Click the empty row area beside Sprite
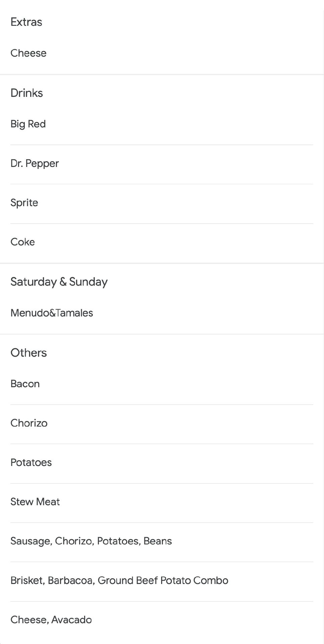Image resolution: width=324 pixels, height=644 pixels. pos(176,203)
